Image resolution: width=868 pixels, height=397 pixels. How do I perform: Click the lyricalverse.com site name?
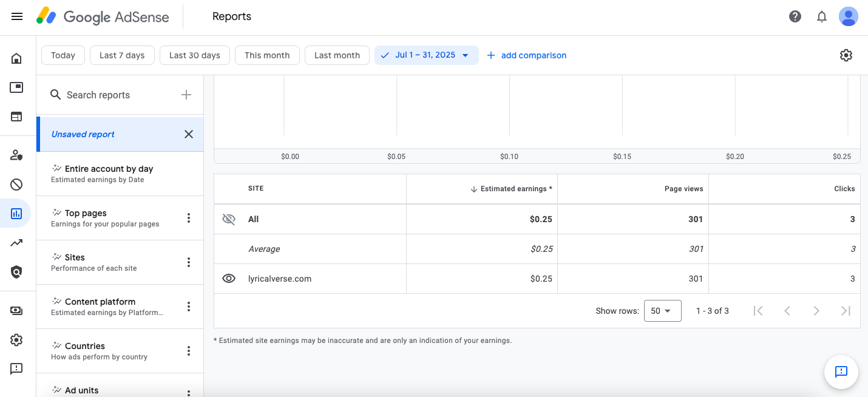click(x=280, y=279)
